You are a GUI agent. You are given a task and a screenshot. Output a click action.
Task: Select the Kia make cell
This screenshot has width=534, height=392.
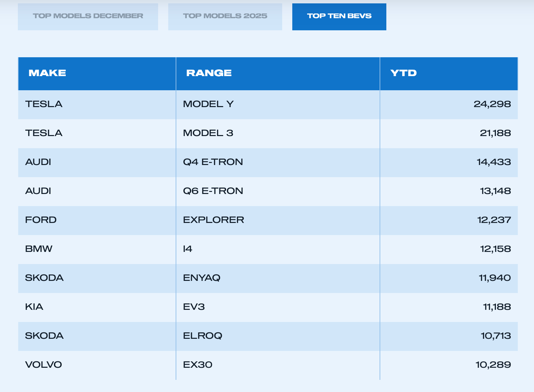pos(34,307)
